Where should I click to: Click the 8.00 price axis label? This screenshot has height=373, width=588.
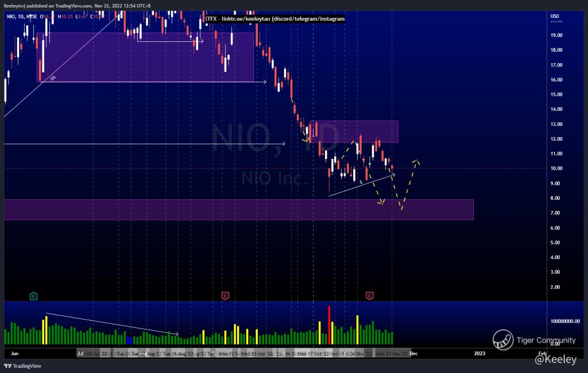[x=555, y=198]
